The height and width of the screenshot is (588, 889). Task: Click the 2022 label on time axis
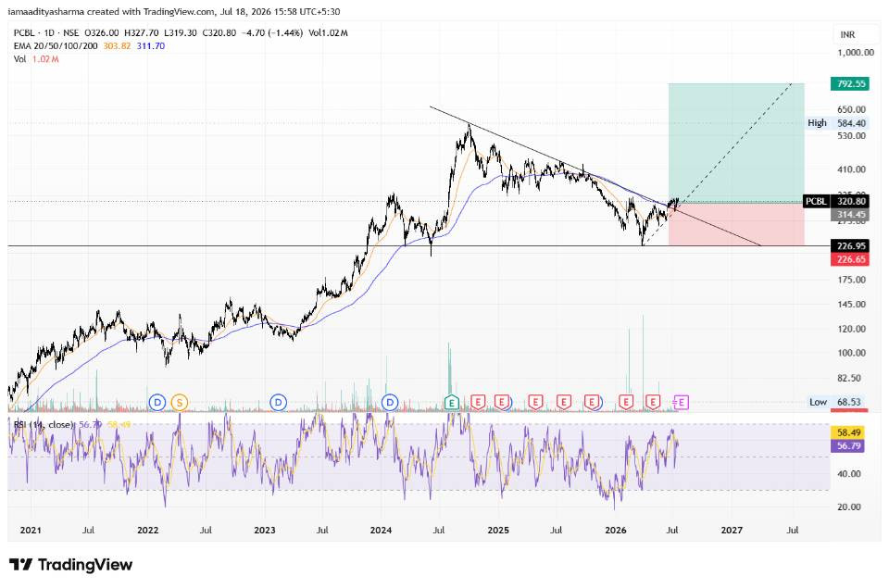[x=148, y=531]
